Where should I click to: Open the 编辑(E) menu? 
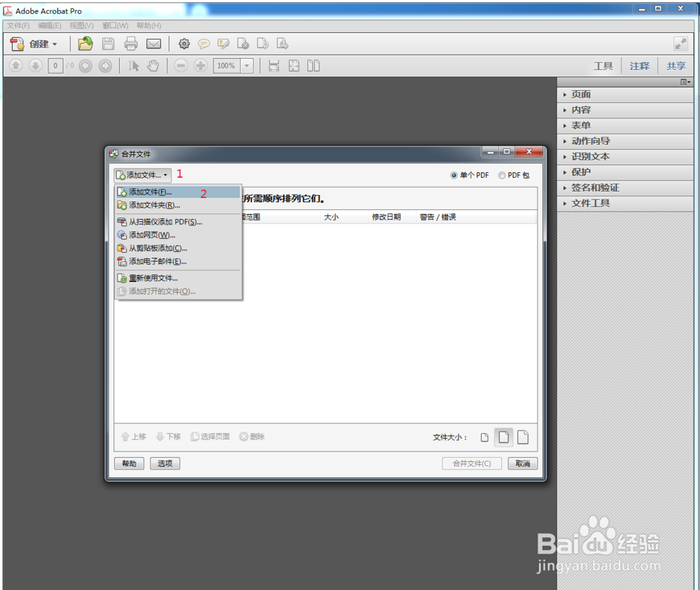pos(50,25)
